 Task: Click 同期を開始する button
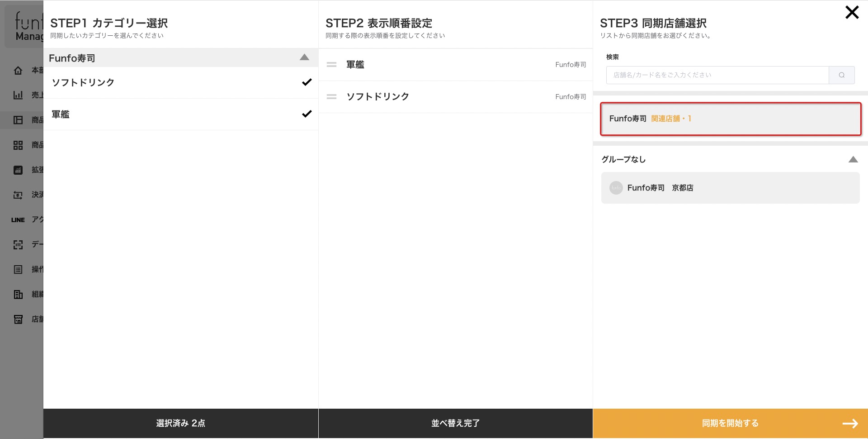[x=731, y=424]
